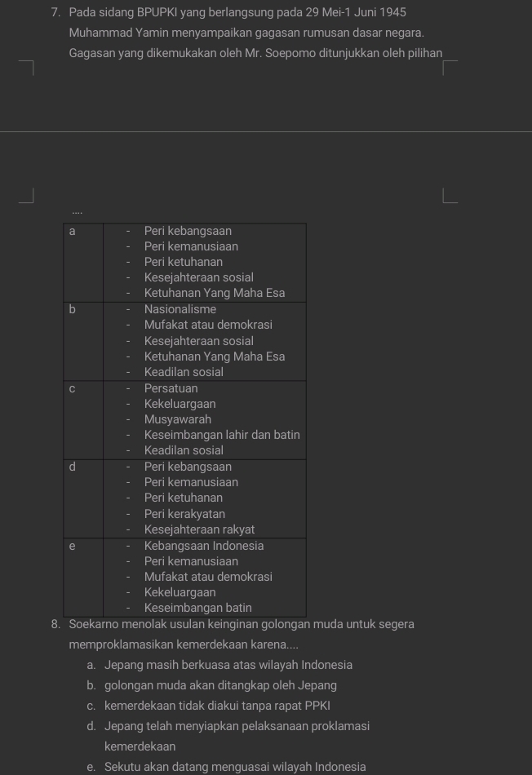Click "Kesejahteraan rakyat" in option d
Screen dimensions: 532x775
click(199, 529)
